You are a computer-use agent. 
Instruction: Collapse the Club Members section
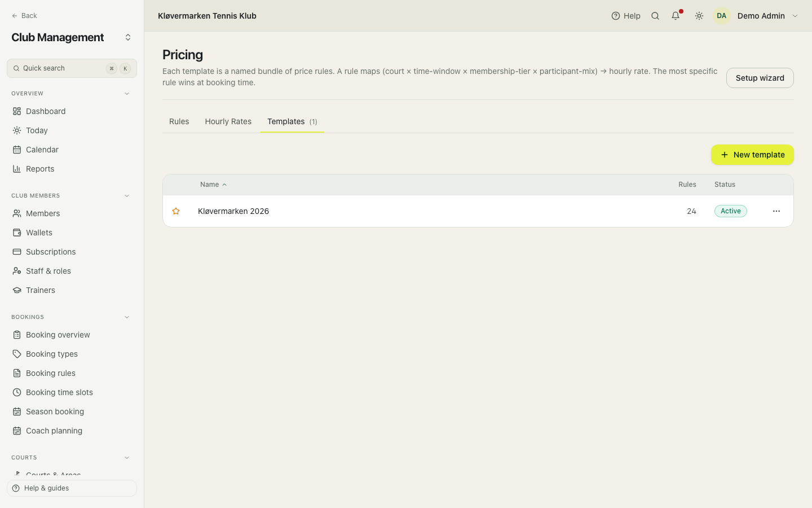coord(127,196)
